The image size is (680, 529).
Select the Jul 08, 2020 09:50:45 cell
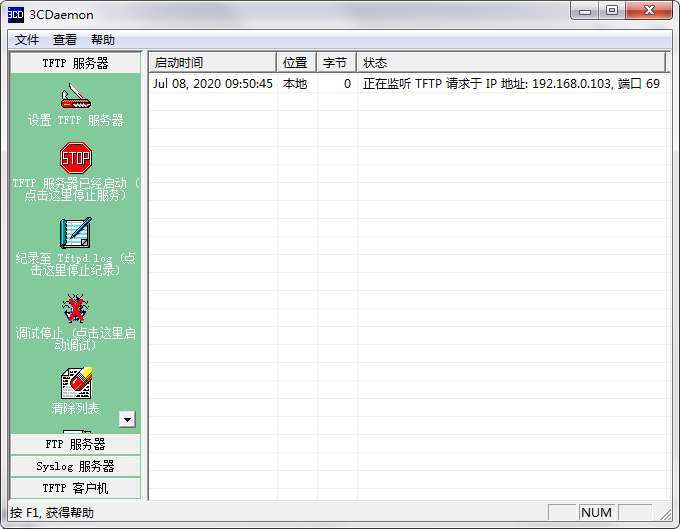point(212,84)
